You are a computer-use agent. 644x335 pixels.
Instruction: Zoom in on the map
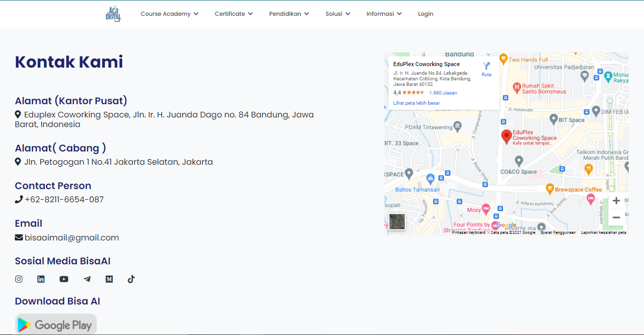[x=616, y=201]
